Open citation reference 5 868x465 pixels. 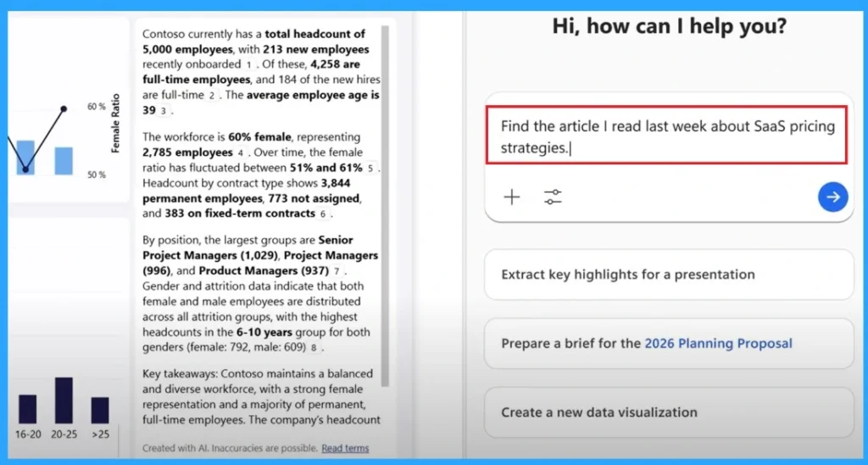pyautogui.click(x=370, y=168)
